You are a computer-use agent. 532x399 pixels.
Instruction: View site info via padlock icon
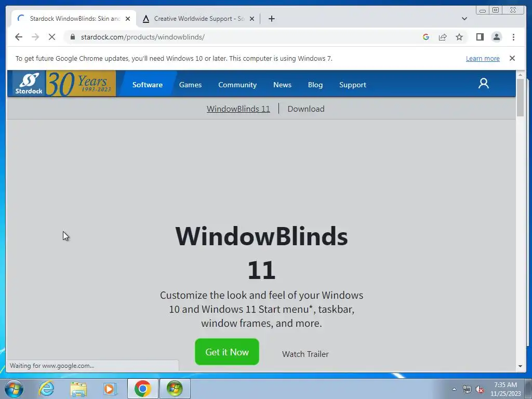[72, 37]
